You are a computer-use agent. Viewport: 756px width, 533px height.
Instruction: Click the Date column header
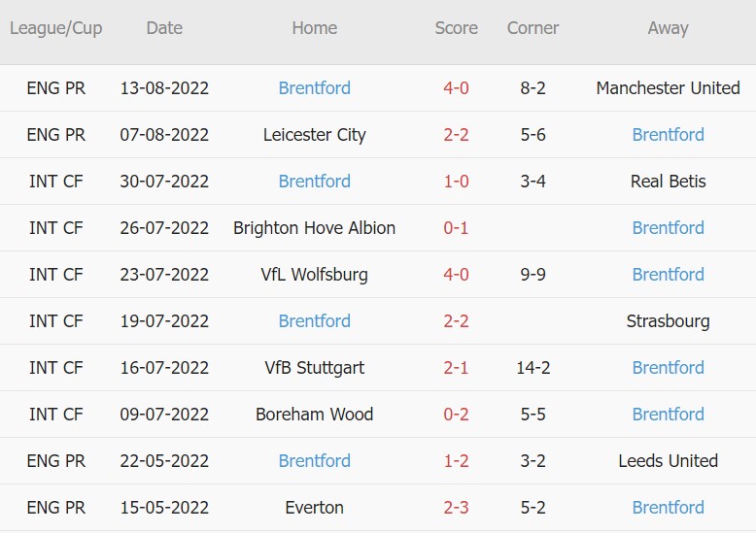[164, 28]
